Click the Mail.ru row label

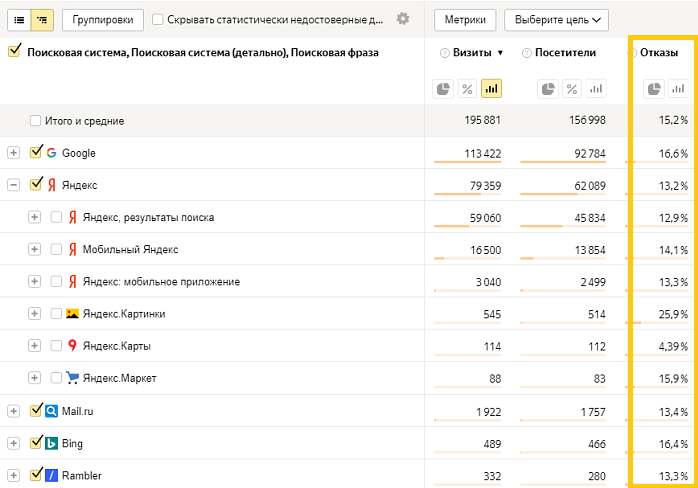point(77,411)
